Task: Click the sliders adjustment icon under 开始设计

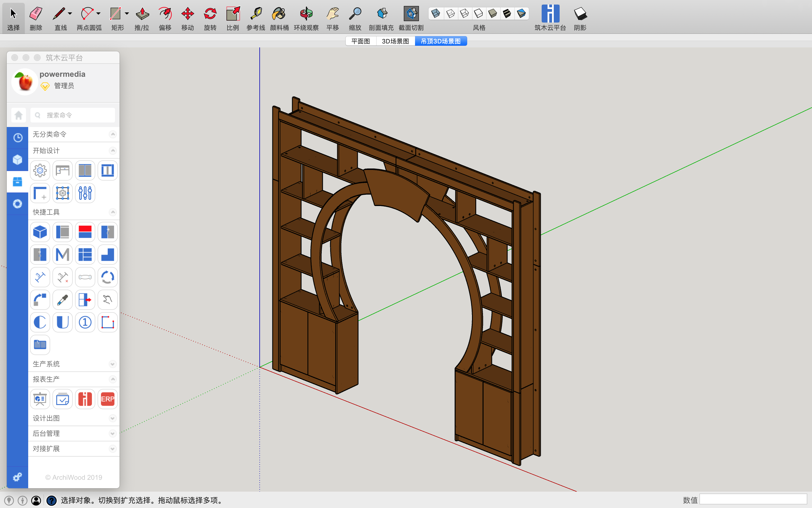Action: [x=85, y=193]
